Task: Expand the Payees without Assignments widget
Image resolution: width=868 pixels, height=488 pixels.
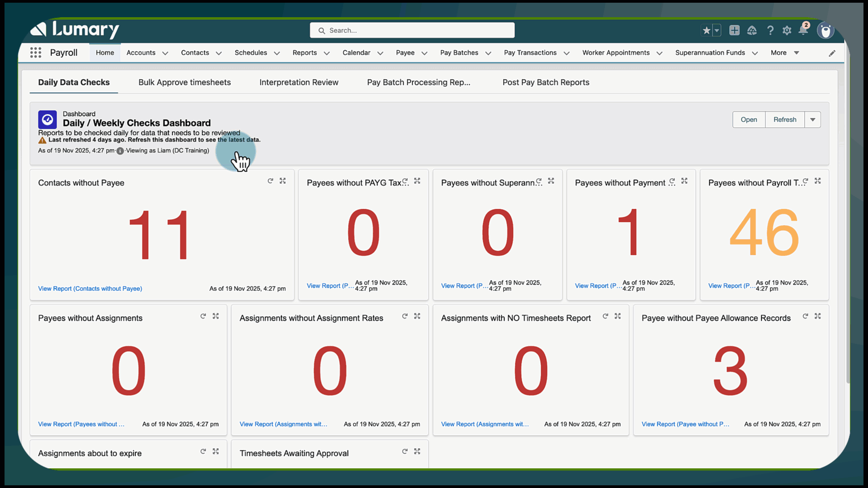Action: [x=216, y=316]
